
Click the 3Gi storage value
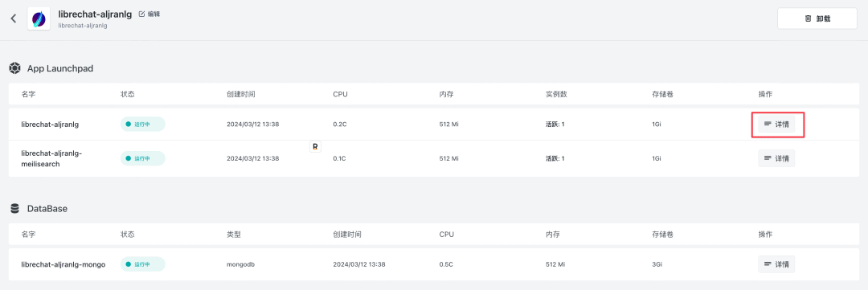[x=657, y=264]
